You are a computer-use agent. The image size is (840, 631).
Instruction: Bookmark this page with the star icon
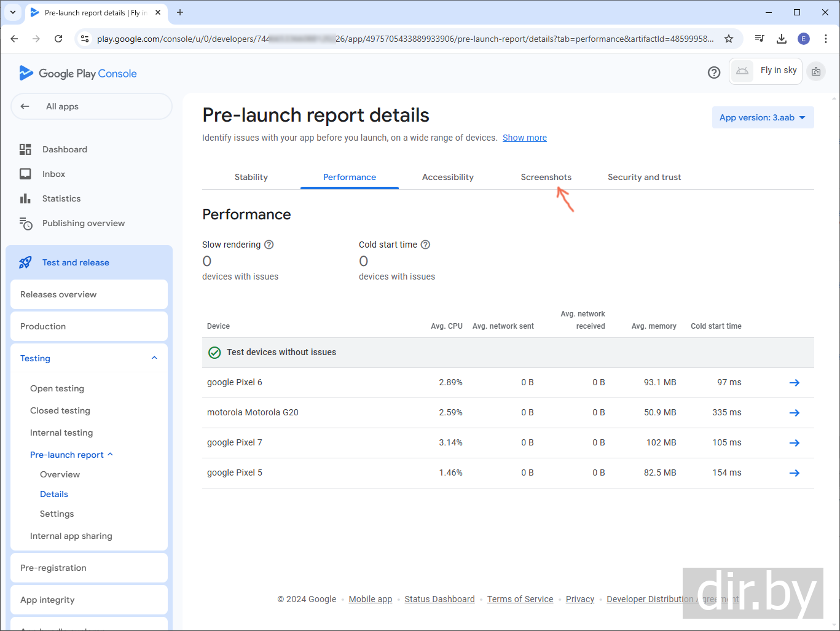click(729, 39)
